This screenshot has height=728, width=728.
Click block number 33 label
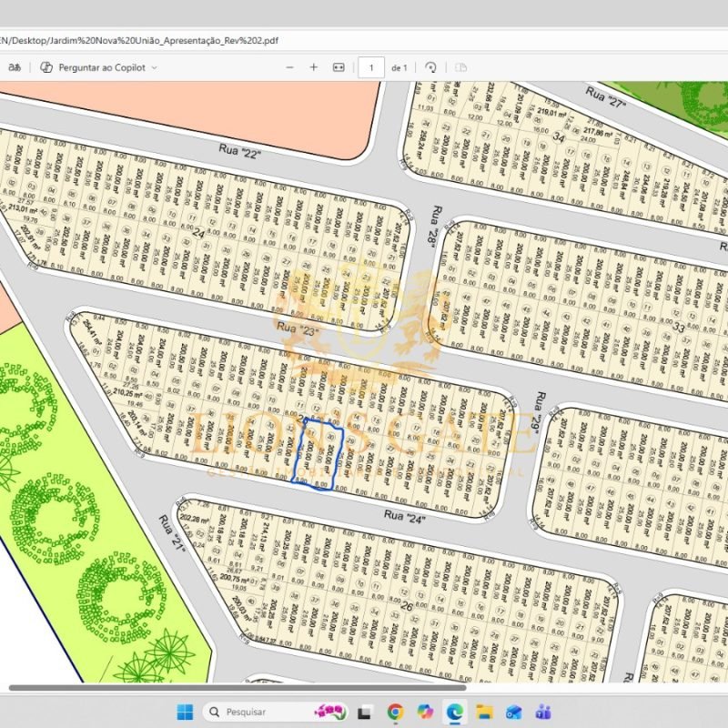click(x=679, y=328)
